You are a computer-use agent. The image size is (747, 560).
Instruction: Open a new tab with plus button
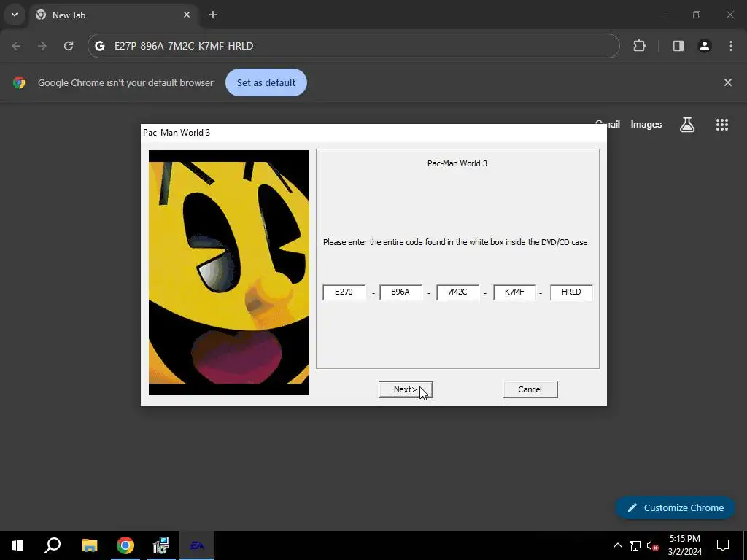click(x=213, y=15)
